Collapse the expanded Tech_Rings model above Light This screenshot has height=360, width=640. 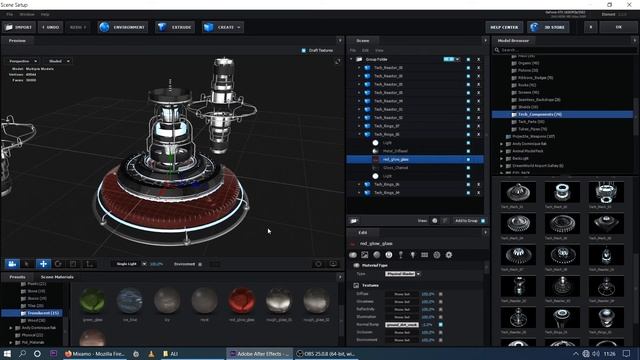click(x=360, y=134)
